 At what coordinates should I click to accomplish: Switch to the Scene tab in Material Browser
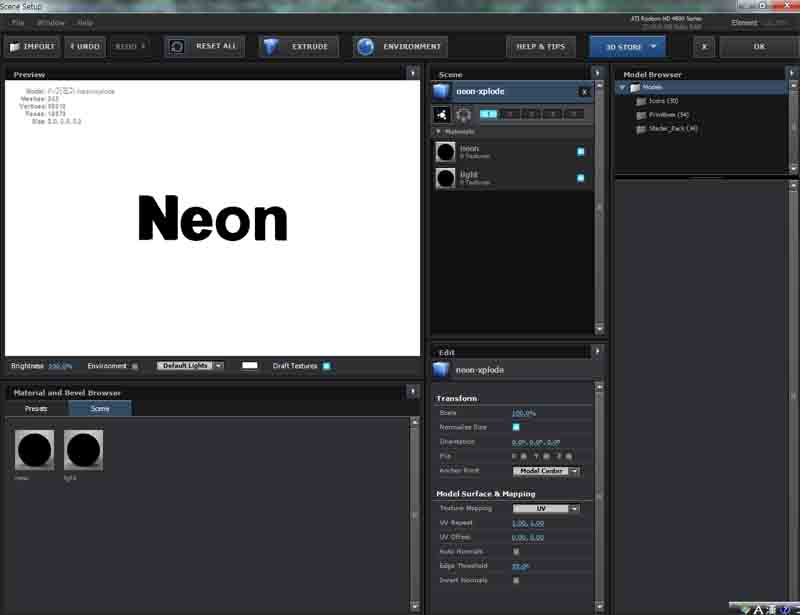point(100,408)
